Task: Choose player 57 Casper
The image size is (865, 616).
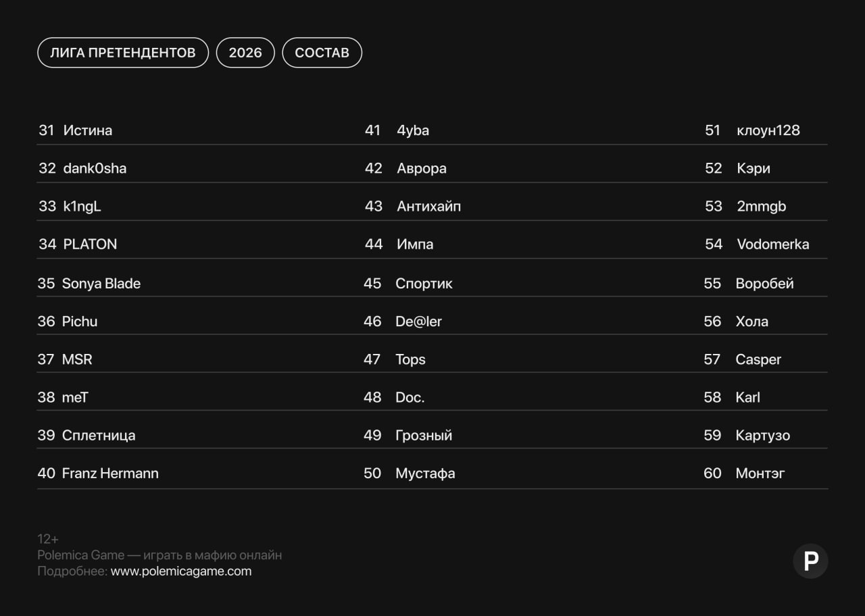Action: point(758,359)
